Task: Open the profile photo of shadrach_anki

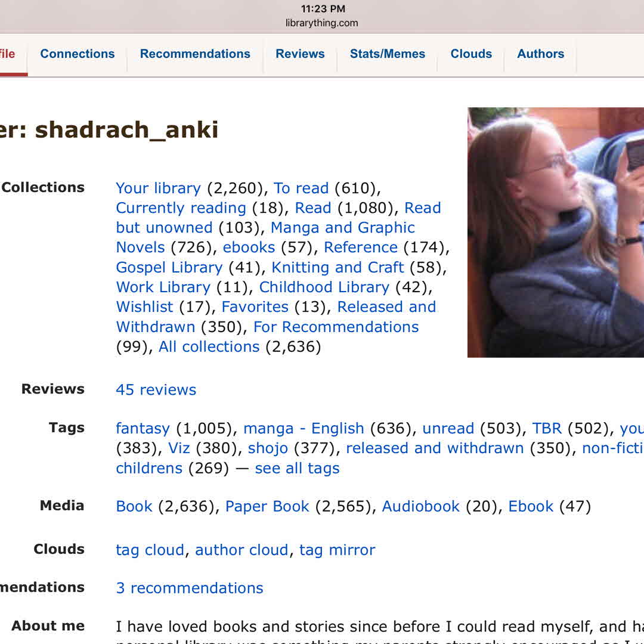Action: tap(555, 232)
